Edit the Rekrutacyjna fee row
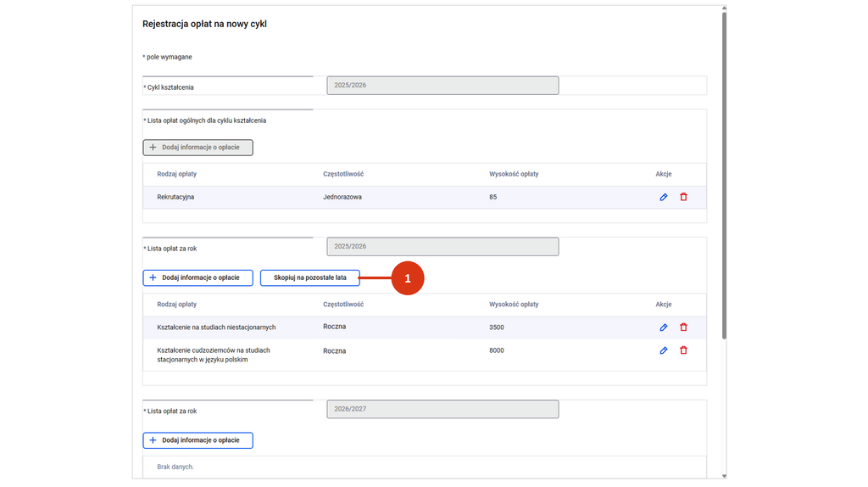The width and height of the screenshot is (868, 487). (663, 197)
